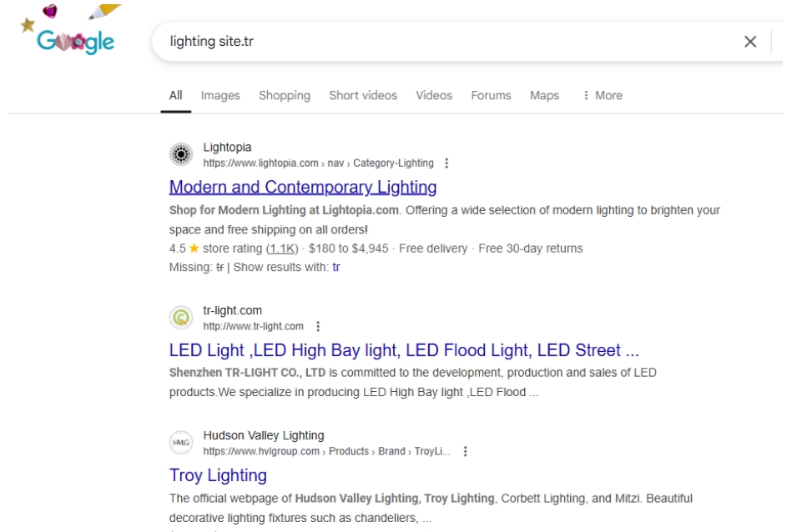Click the Hudson Valley Lighting favicon

[181, 443]
